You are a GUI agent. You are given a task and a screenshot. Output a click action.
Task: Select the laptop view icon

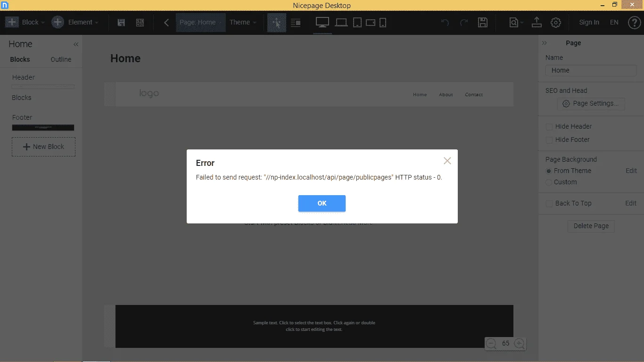pyautogui.click(x=341, y=22)
